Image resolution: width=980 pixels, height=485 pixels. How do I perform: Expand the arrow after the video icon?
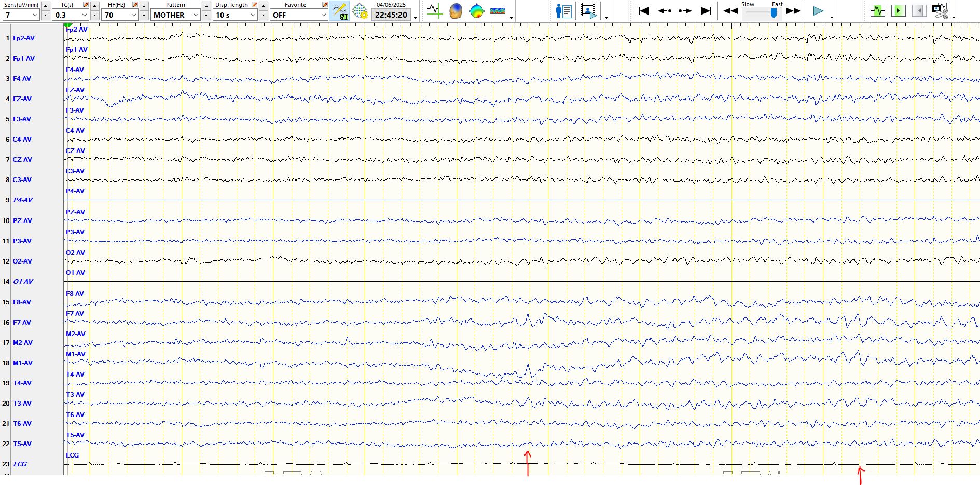(x=606, y=18)
